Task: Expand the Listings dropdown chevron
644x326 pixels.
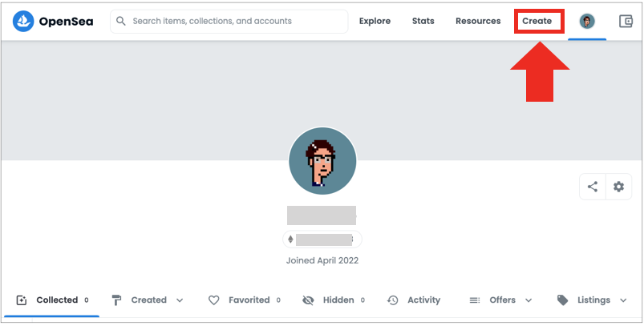Action: [x=623, y=300]
